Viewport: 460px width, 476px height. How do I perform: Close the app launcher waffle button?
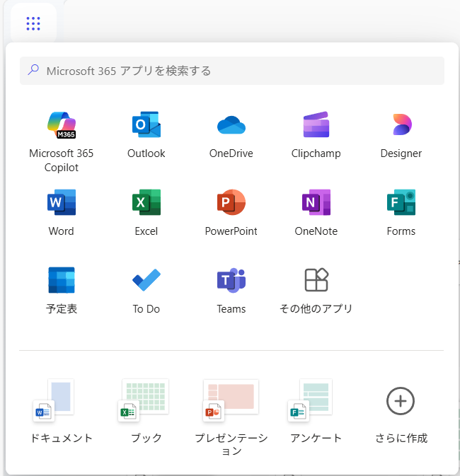click(x=33, y=23)
